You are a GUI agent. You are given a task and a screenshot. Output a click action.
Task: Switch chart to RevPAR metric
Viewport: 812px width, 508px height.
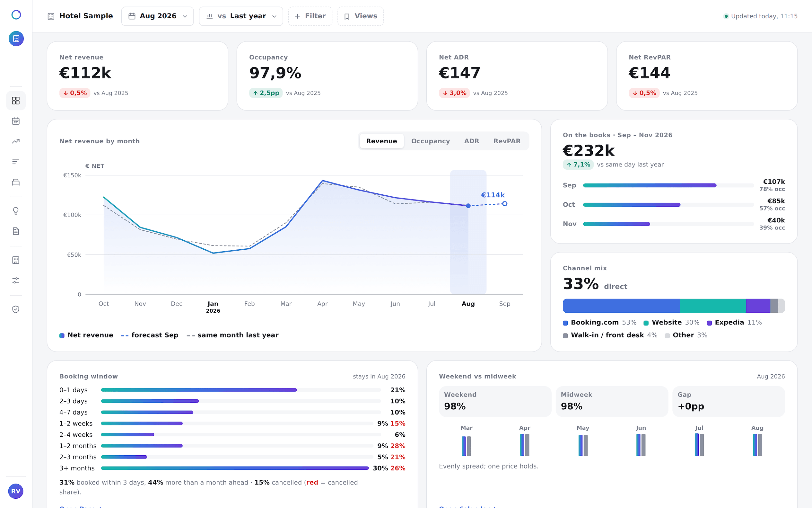click(x=507, y=141)
